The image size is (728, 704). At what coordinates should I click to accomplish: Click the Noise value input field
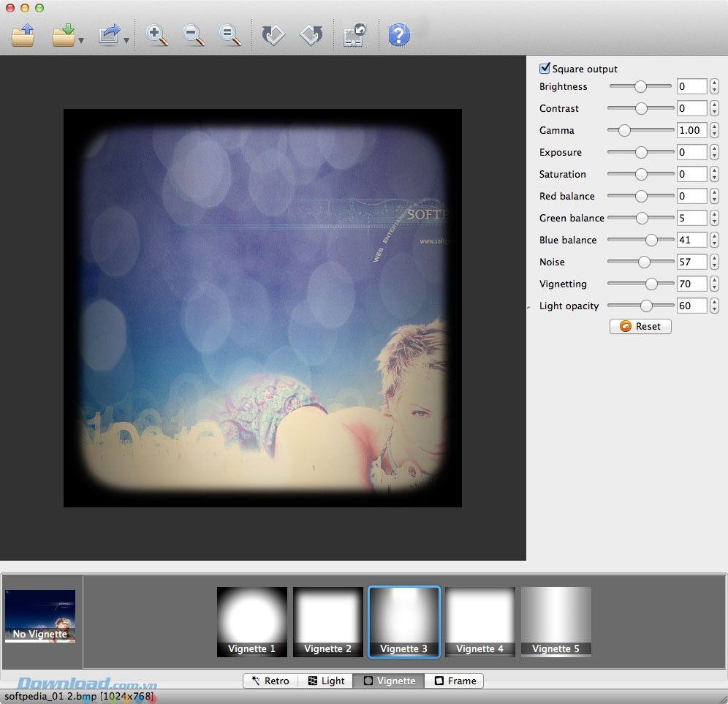tap(691, 262)
